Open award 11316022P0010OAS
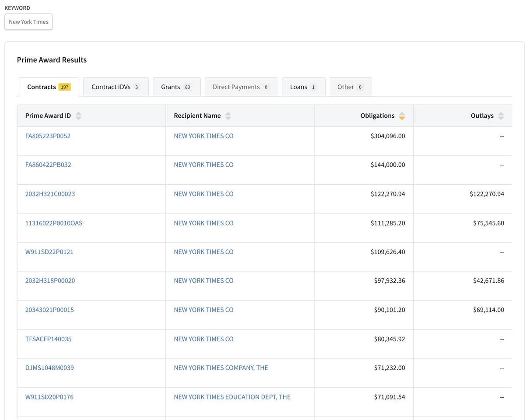 [54, 223]
